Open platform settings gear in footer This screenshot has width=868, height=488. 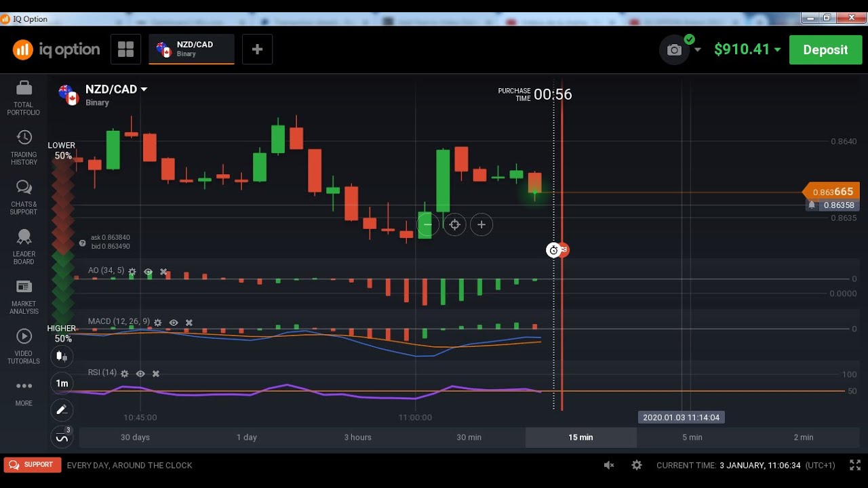click(x=637, y=465)
